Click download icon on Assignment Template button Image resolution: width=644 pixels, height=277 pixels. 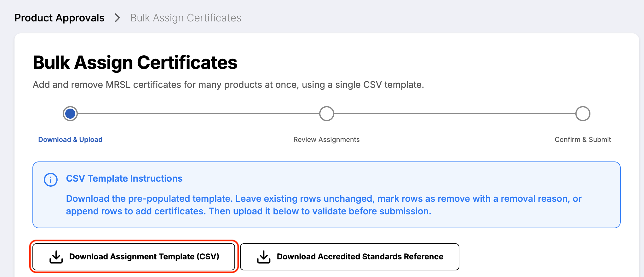(56, 257)
